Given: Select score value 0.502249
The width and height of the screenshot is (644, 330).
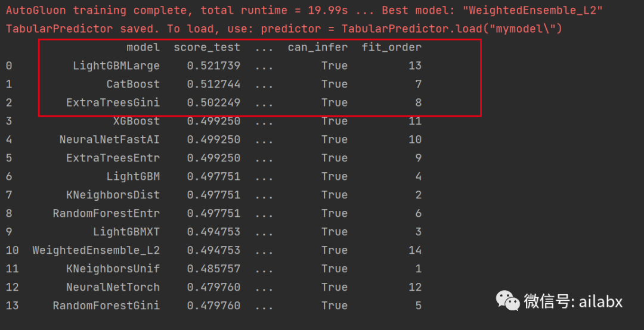Looking at the screenshot, I should (x=213, y=102).
